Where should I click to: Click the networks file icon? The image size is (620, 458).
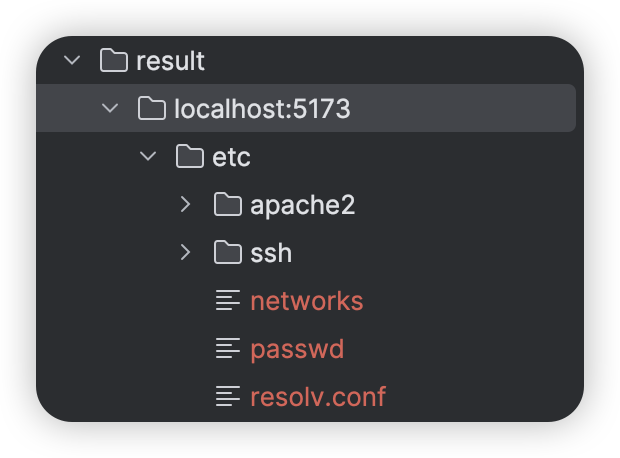tap(228, 300)
